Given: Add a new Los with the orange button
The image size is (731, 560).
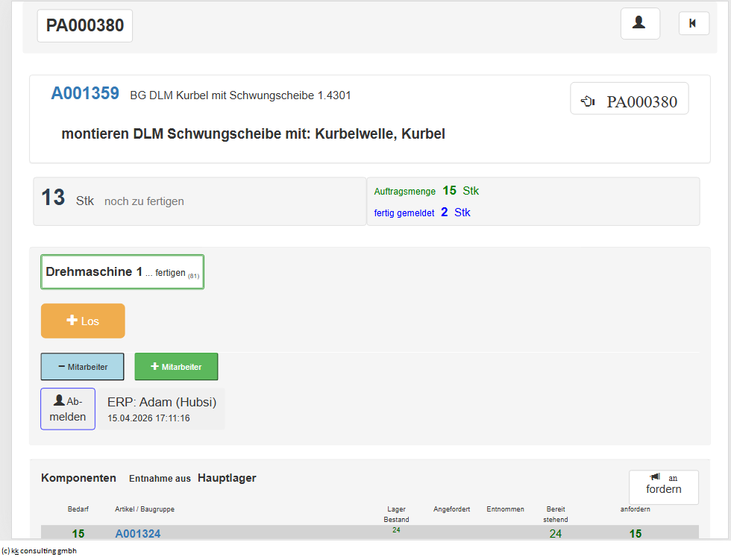Looking at the screenshot, I should tap(83, 321).
